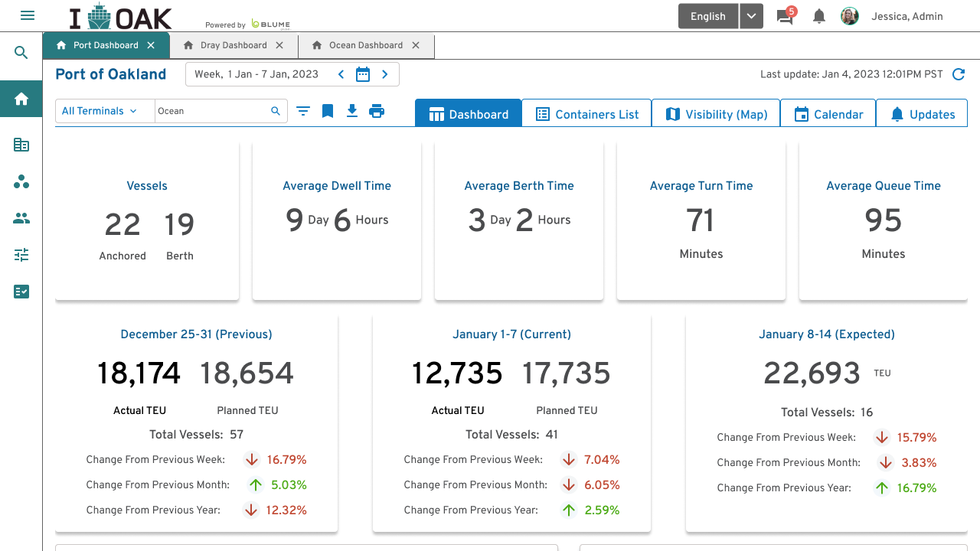The width and height of the screenshot is (980, 551).
Task: Close the Port Dashboard tab
Action: (151, 45)
